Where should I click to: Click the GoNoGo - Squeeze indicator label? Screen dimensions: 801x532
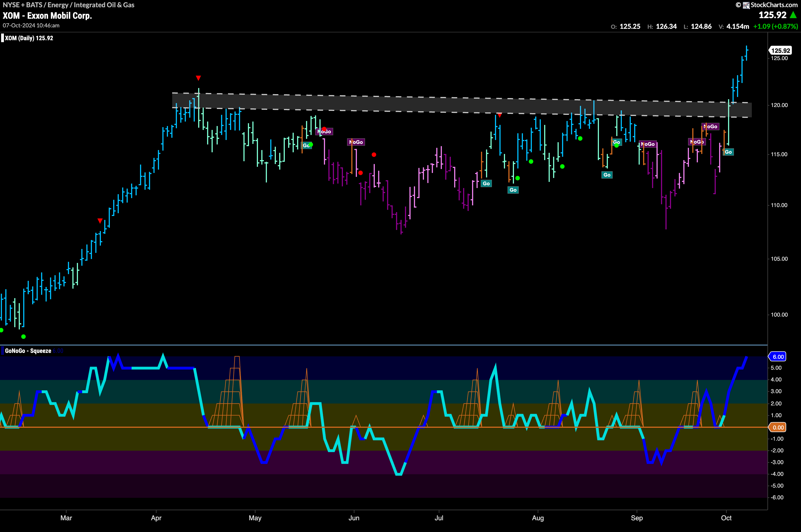pyautogui.click(x=28, y=351)
